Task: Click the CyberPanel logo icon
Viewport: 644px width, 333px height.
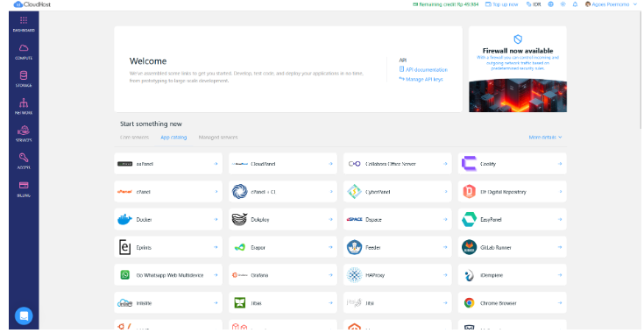Action: pyautogui.click(x=354, y=192)
